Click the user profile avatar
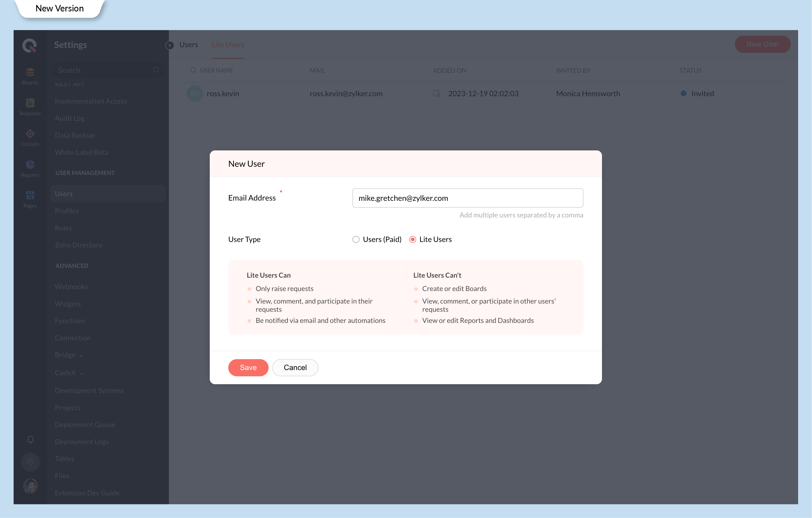The height and width of the screenshot is (518, 812). (30, 486)
